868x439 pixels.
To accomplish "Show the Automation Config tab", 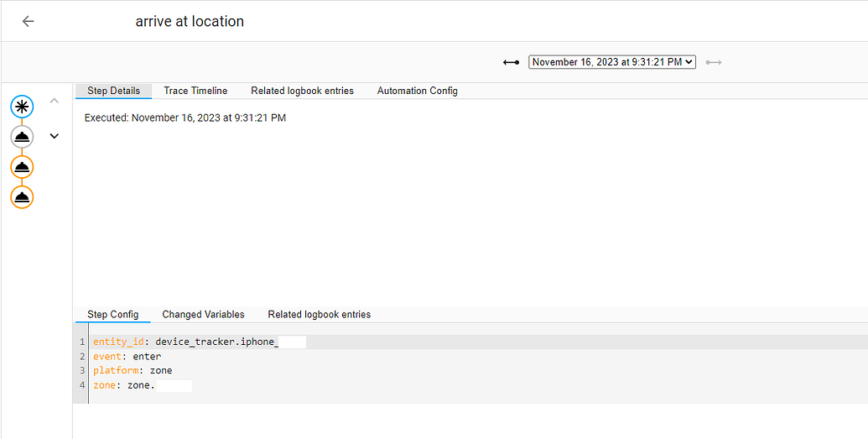I will (417, 91).
